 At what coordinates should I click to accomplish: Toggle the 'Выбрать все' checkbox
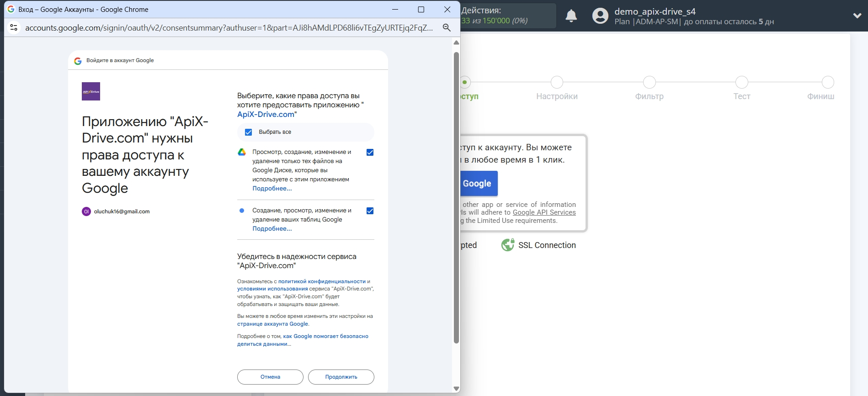coord(248,132)
